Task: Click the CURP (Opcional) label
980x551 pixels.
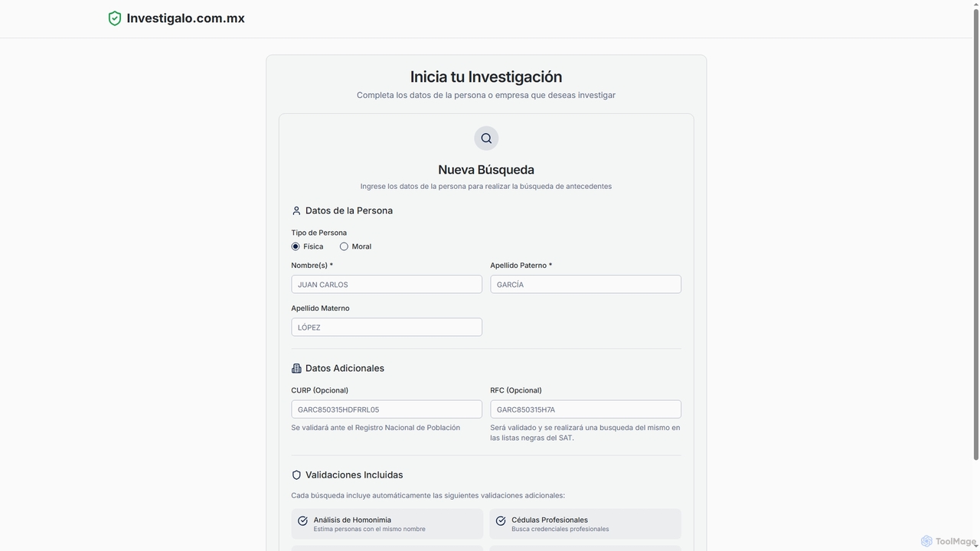Action: click(319, 390)
